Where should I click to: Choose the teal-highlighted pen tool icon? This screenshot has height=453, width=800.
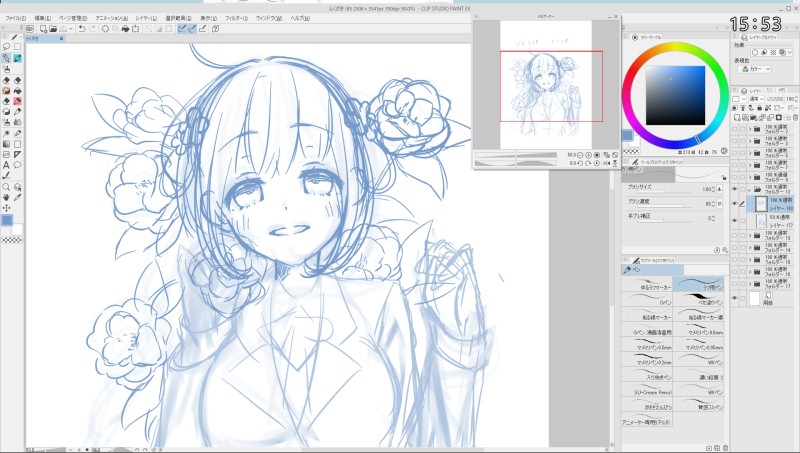point(17,58)
